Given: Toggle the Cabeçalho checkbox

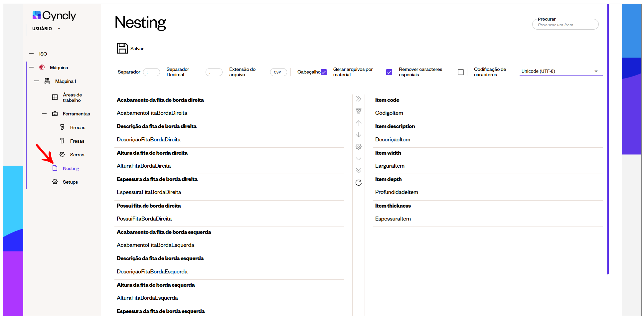Looking at the screenshot, I should pos(324,72).
